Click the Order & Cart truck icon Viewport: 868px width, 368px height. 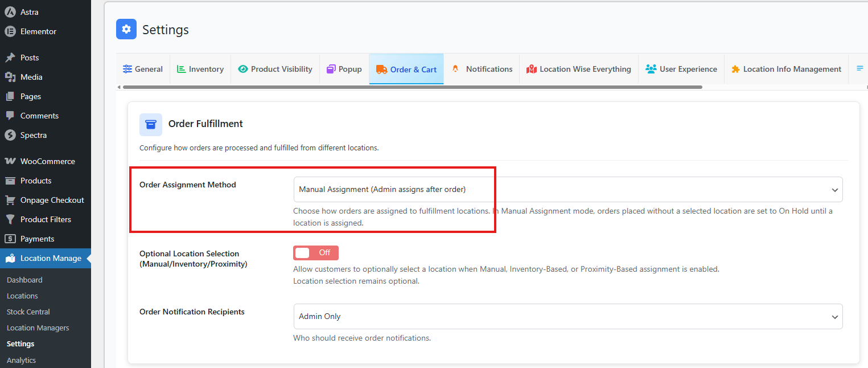(381, 69)
